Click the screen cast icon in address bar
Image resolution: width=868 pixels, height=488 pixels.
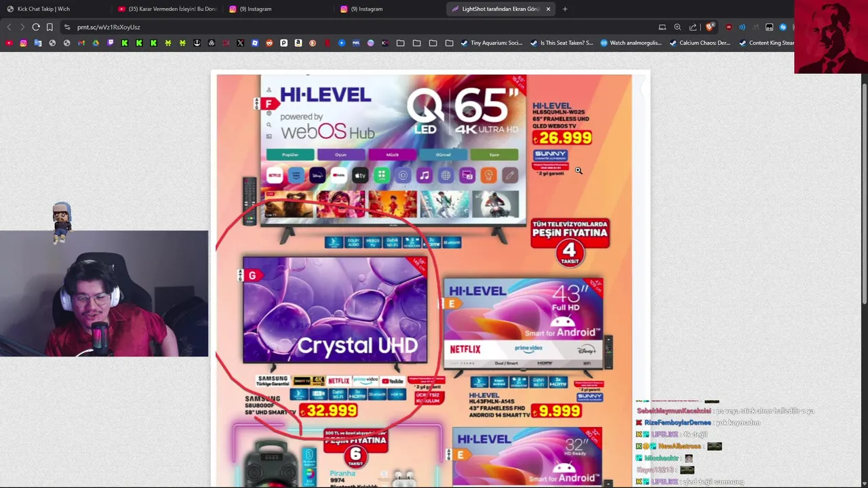click(x=663, y=27)
